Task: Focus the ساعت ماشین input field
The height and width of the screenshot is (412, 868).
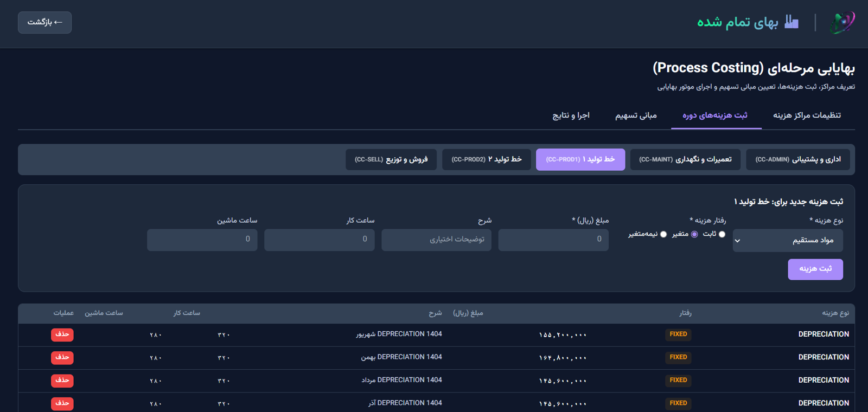Action: tap(202, 240)
